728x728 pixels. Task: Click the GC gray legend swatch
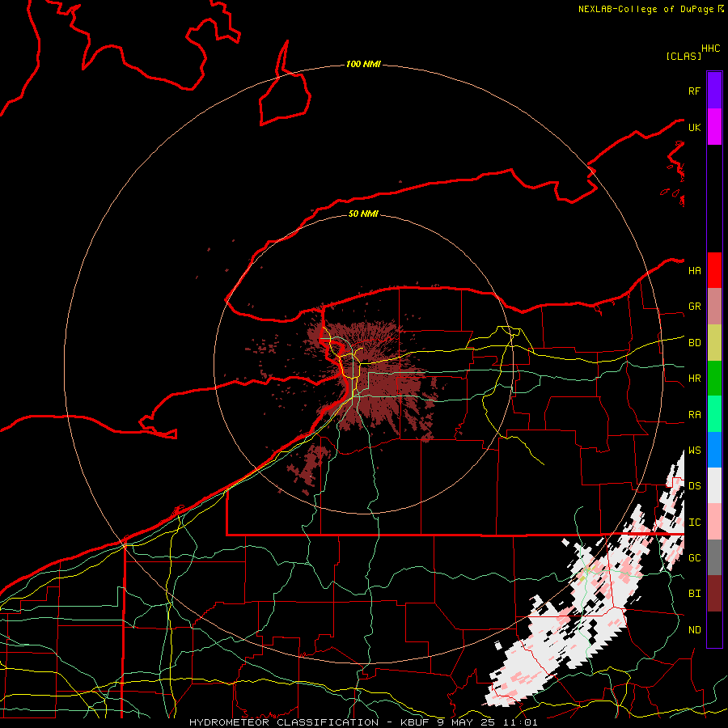(x=714, y=557)
